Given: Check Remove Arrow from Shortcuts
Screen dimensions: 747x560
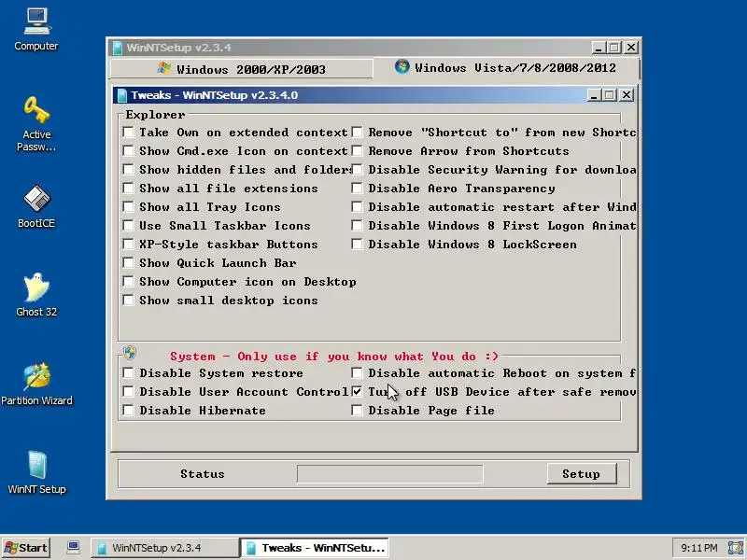Looking at the screenshot, I should [x=357, y=151].
